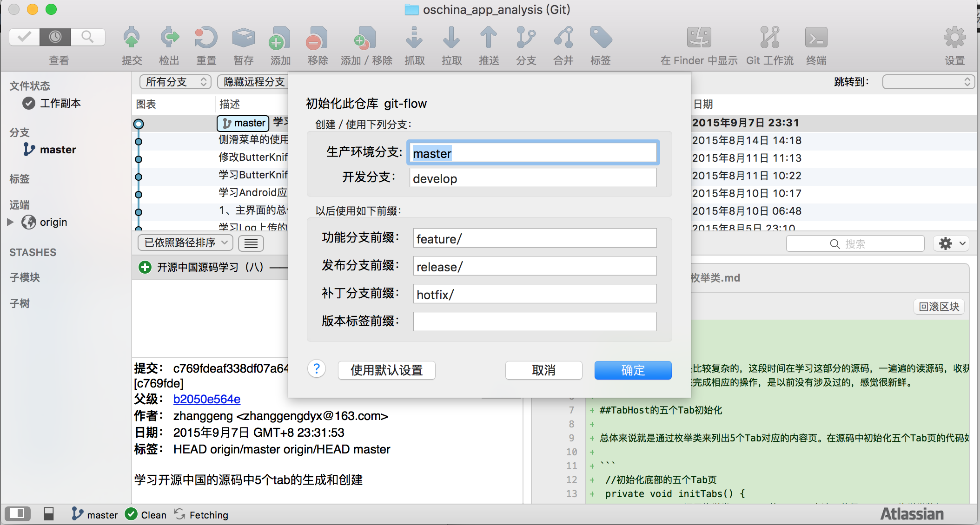
Task: Open the All Branches (所有分支) dropdown
Action: [x=175, y=82]
